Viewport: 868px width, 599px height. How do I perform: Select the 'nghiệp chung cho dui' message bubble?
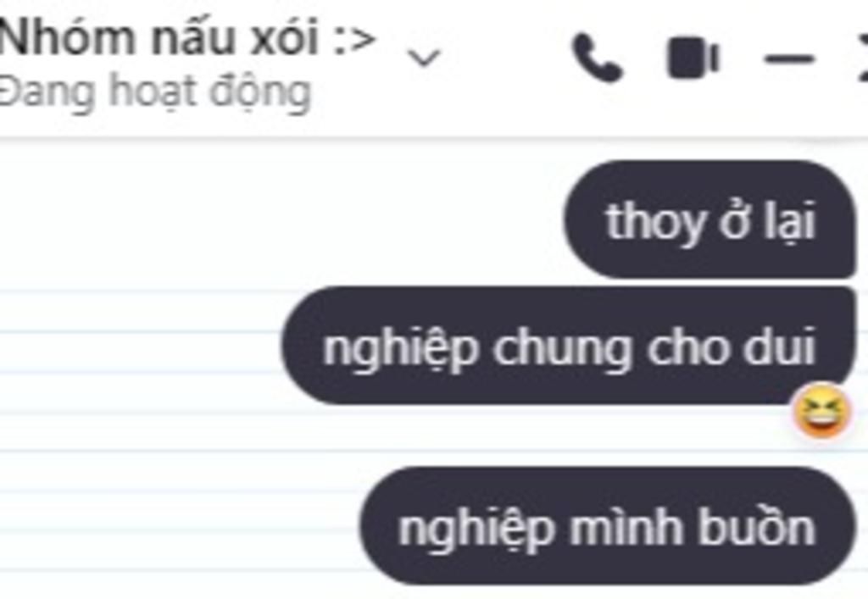point(569,346)
